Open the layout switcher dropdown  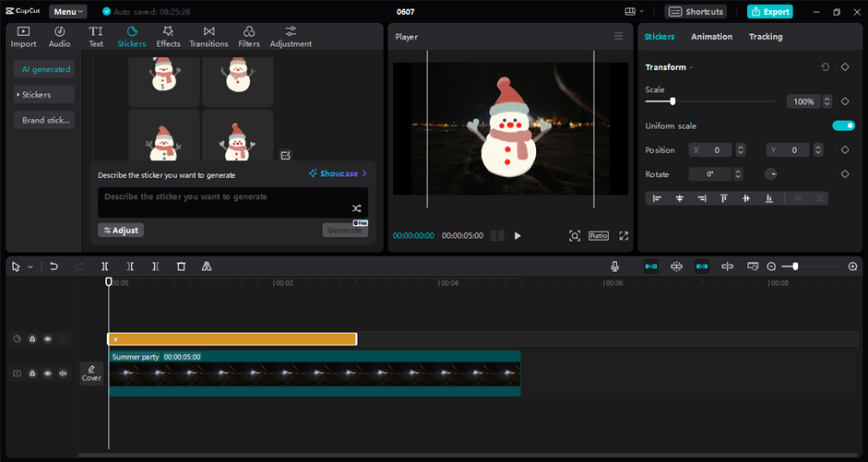click(635, 12)
